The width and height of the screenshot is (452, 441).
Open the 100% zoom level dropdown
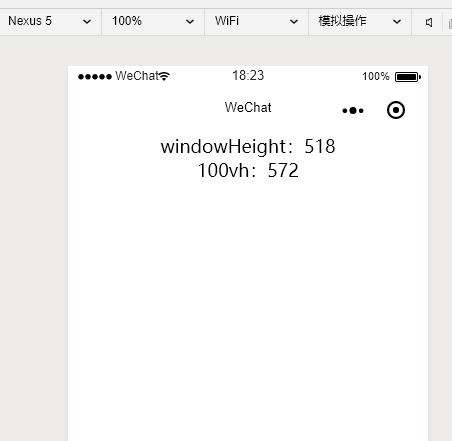point(153,22)
